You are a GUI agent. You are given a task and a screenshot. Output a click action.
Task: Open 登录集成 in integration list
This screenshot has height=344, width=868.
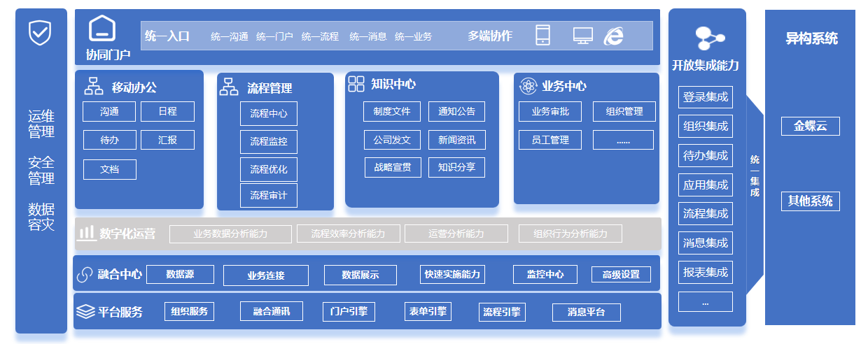pyautogui.click(x=705, y=97)
